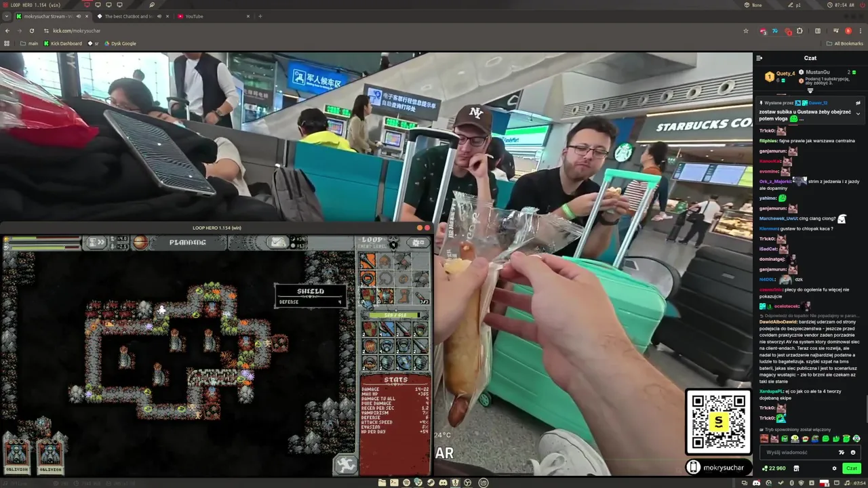Open the red browser profile avatar
The height and width of the screenshot is (488, 868).
848,30
